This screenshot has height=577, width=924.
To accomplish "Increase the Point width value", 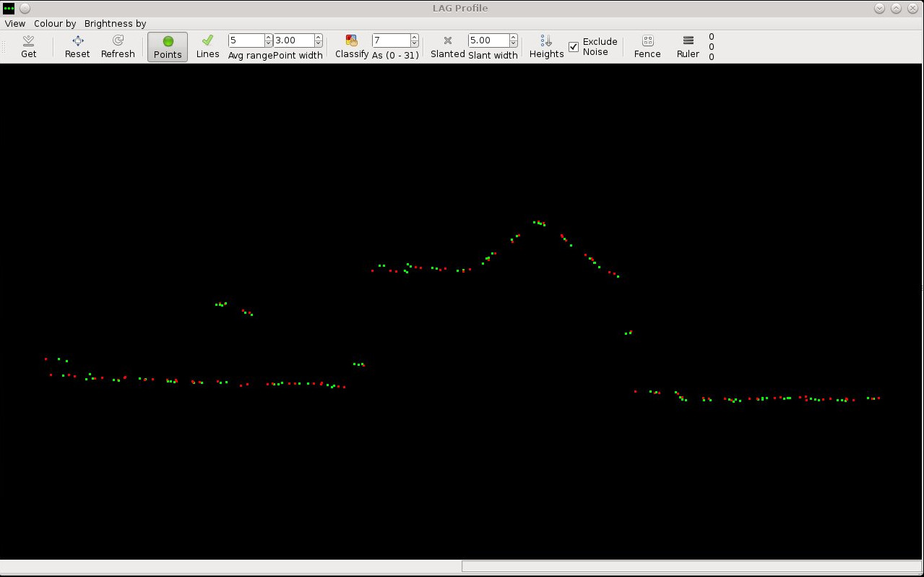I will pos(319,38).
